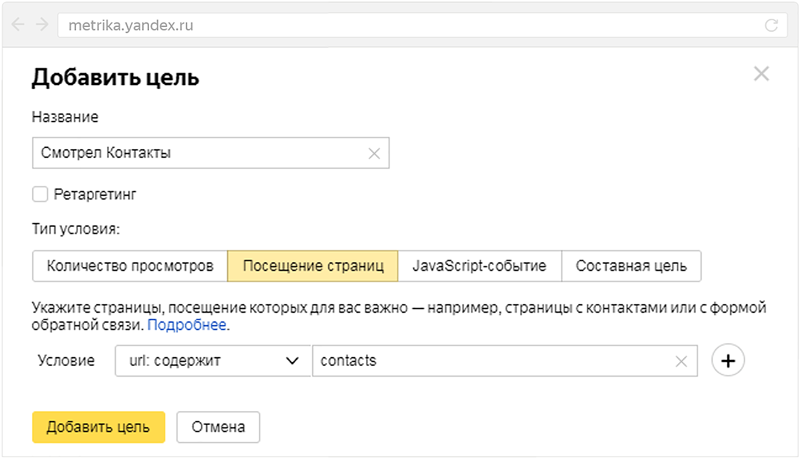Clear the Название field with the X icon

pyautogui.click(x=374, y=153)
